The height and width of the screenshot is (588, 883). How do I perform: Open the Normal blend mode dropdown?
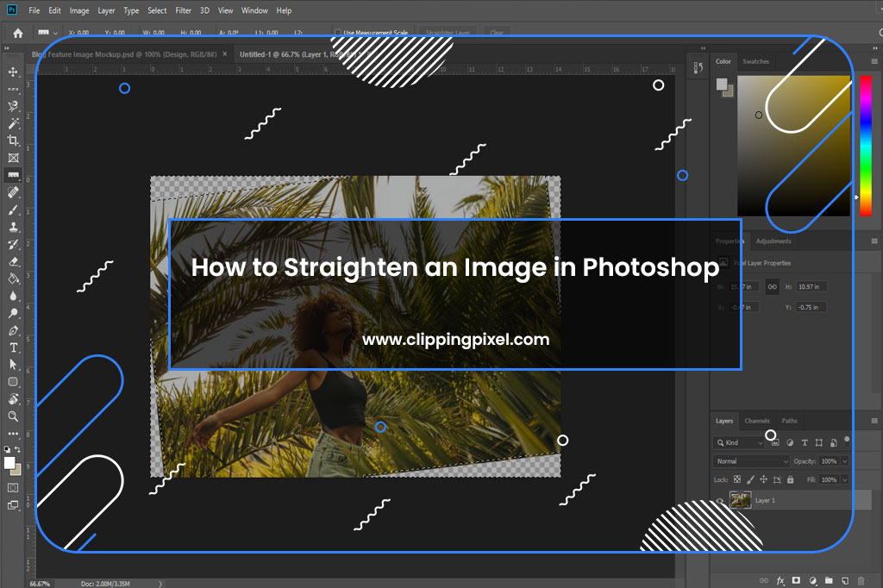pyautogui.click(x=752, y=461)
